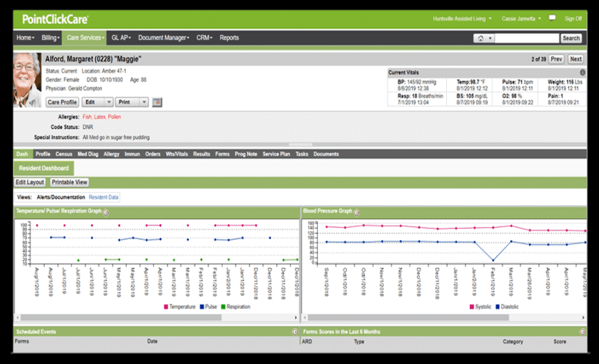Click the home icon in search bar
The image size is (599, 364).
click(481, 38)
